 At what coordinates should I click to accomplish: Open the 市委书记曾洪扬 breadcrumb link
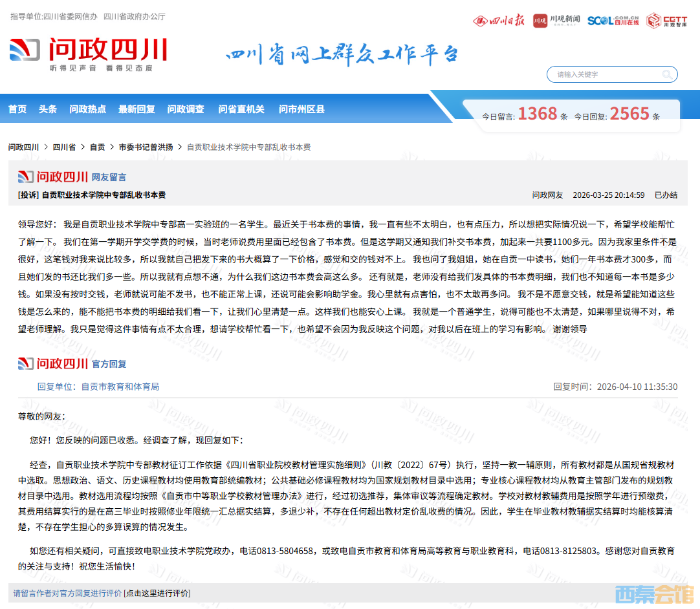point(146,147)
